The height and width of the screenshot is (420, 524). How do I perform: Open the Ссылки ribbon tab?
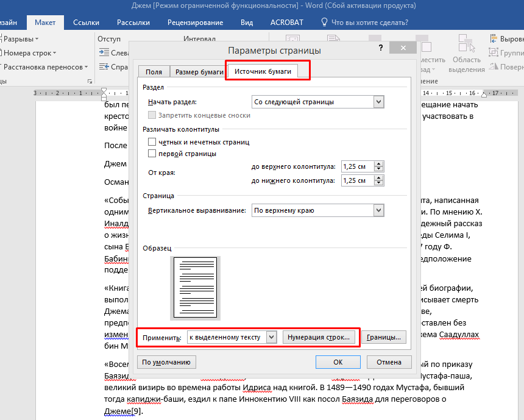point(87,23)
